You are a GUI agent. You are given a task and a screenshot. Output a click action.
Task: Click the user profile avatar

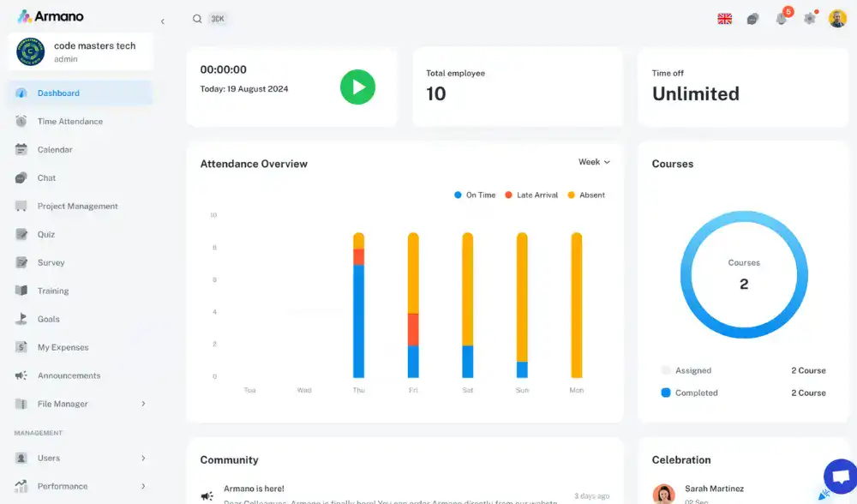coord(837,19)
